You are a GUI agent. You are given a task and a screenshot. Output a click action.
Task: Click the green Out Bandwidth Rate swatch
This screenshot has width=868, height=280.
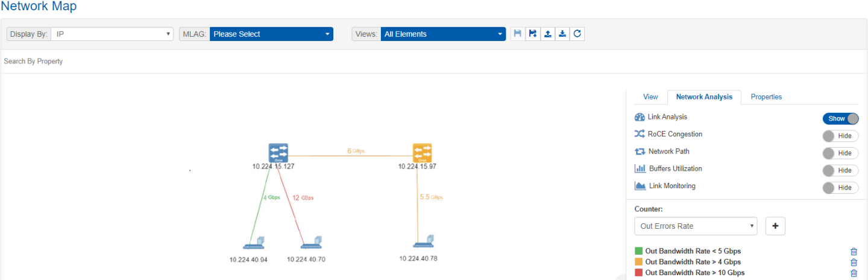pyautogui.click(x=639, y=251)
